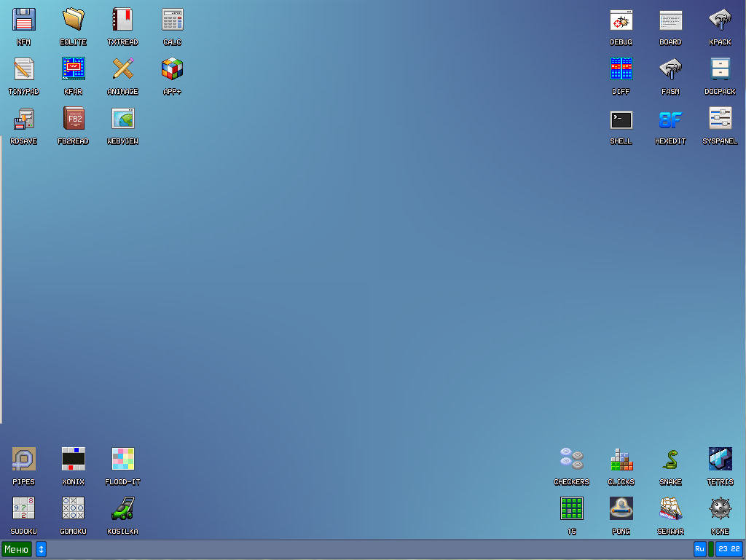Toggle the Ru keyboard language indicator
Screen dimensions: 746x560
click(x=699, y=549)
